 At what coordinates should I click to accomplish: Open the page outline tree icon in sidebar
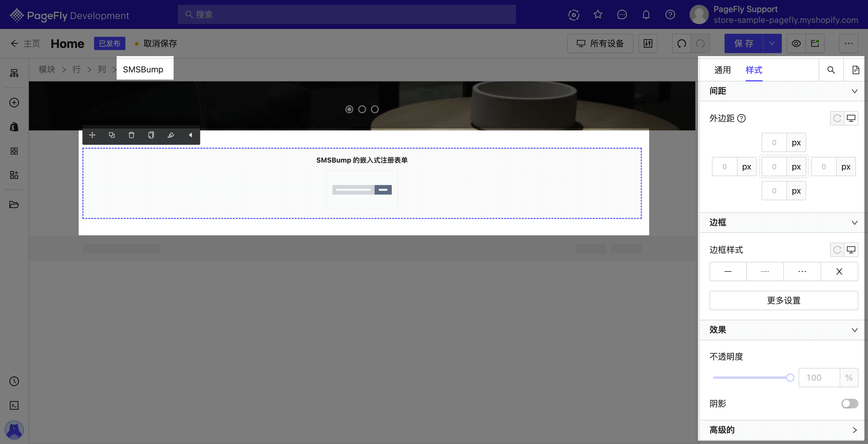(x=14, y=73)
